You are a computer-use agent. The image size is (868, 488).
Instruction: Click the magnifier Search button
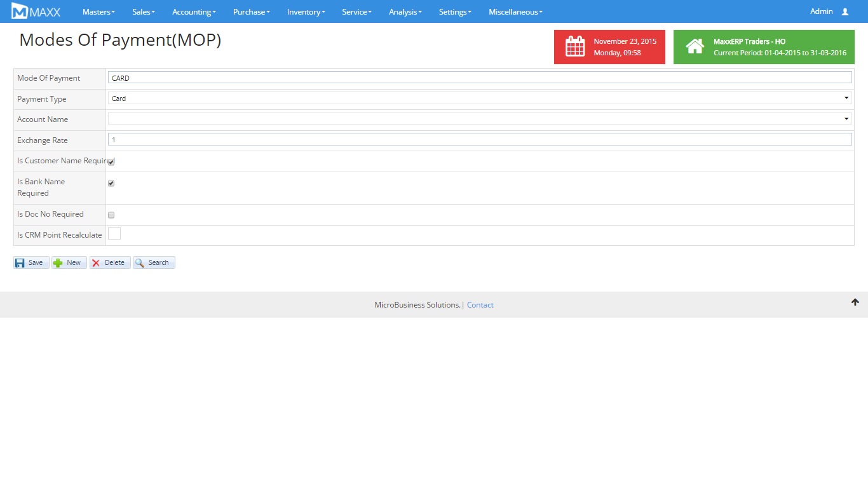pyautogui.click(x=154, y=262)
